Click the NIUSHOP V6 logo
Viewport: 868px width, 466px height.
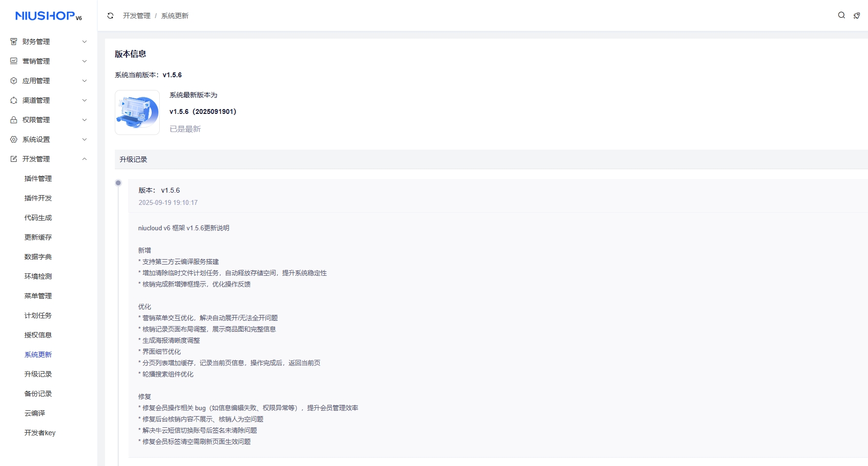click(x=48, y=16)
